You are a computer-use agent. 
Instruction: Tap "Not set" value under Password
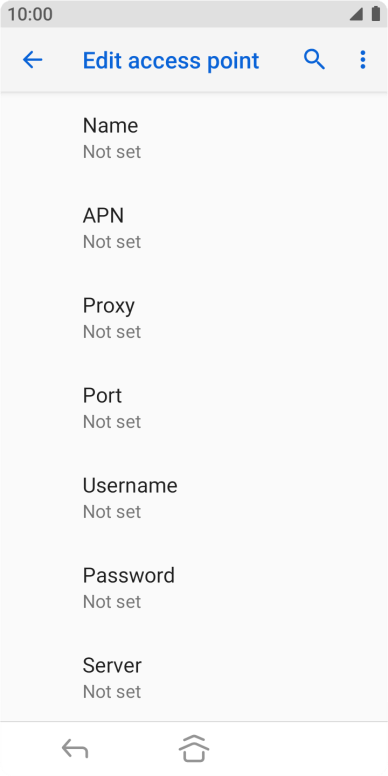coord(112,602)
